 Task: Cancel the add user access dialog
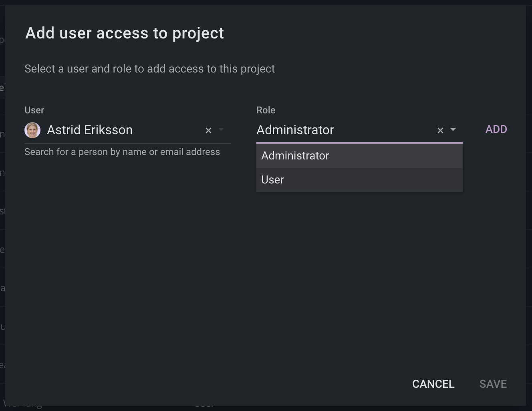click(433, 384)
